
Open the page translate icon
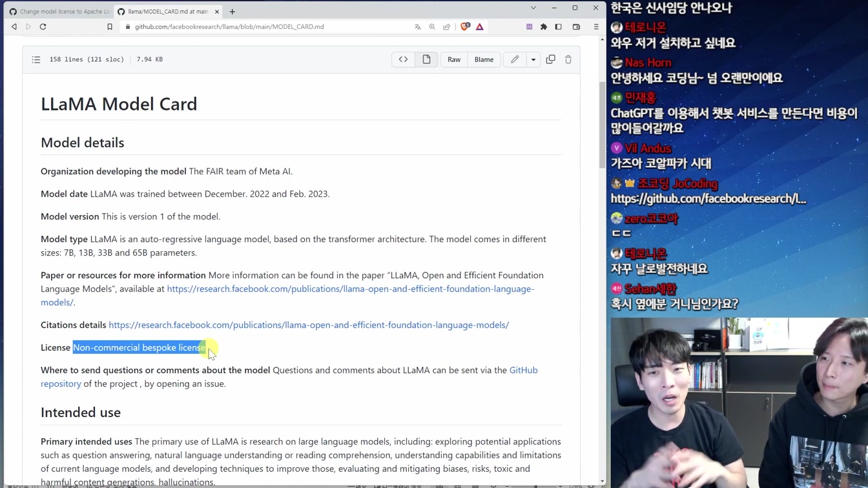pos(418,27)
